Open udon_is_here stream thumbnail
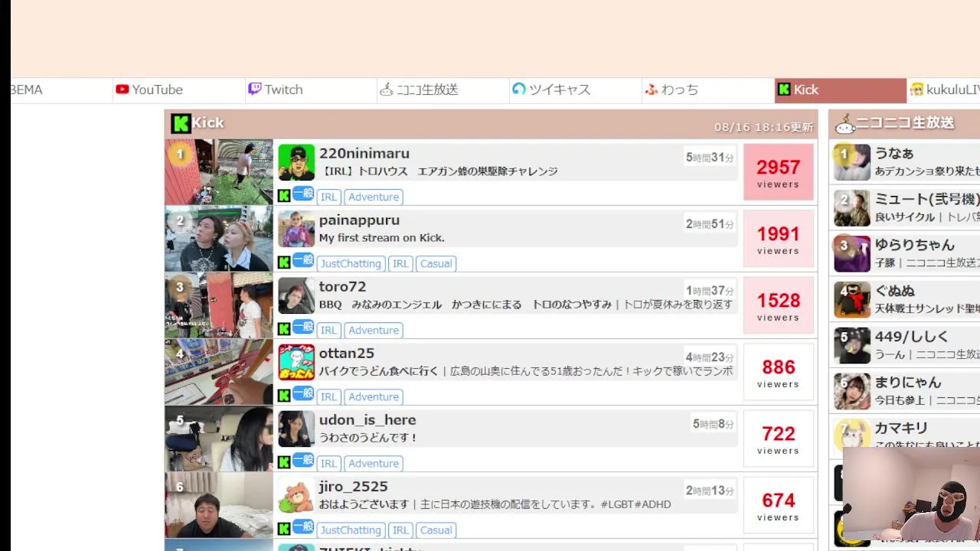Viewport: 980px width, 551px height. point(219,439)
